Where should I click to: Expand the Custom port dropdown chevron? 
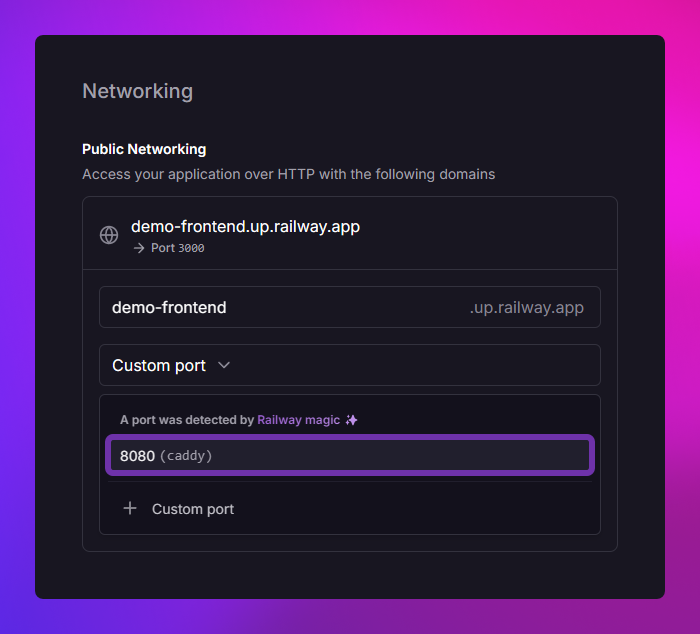coord(224,365)
